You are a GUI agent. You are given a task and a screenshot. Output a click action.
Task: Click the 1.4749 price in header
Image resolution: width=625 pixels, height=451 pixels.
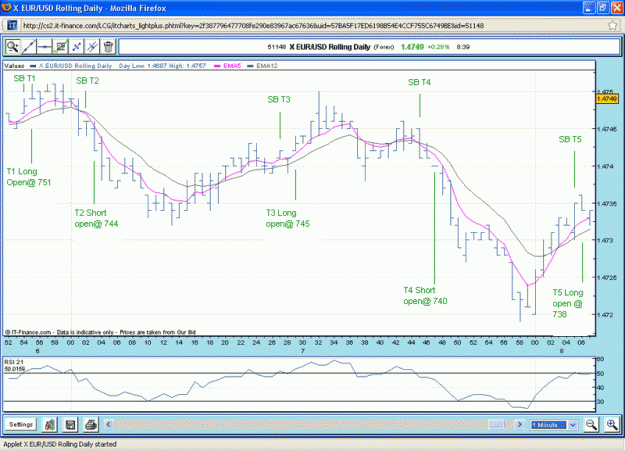pyautogui.click(x=412, y=47)
